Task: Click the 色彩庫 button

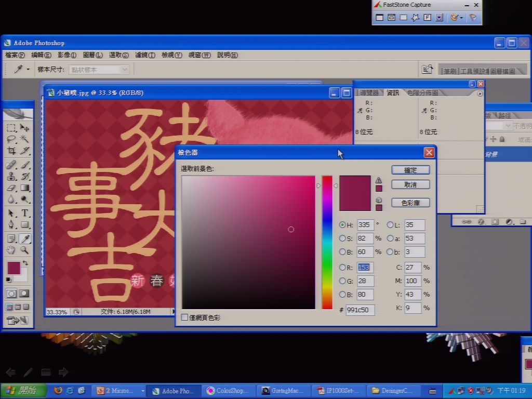Action: [x=410, y=203]
